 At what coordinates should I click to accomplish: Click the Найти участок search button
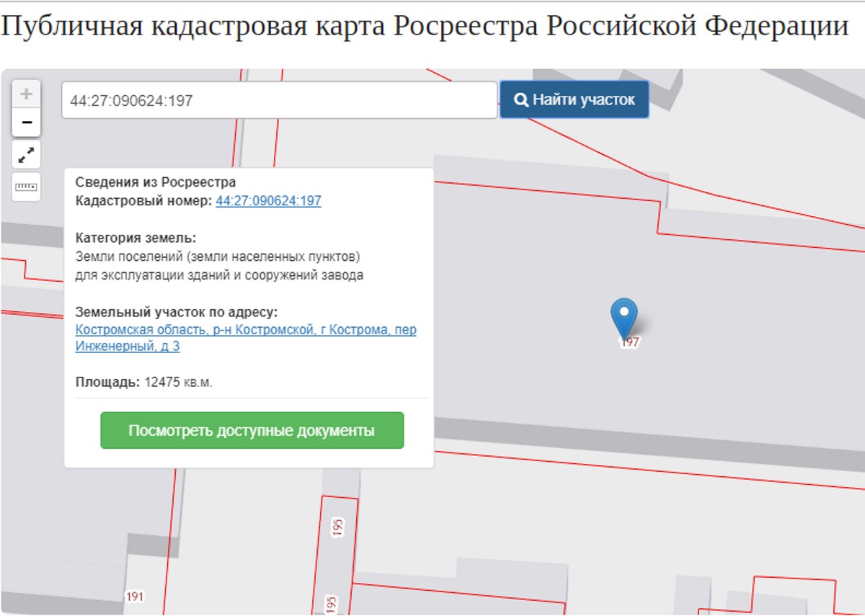575,99
